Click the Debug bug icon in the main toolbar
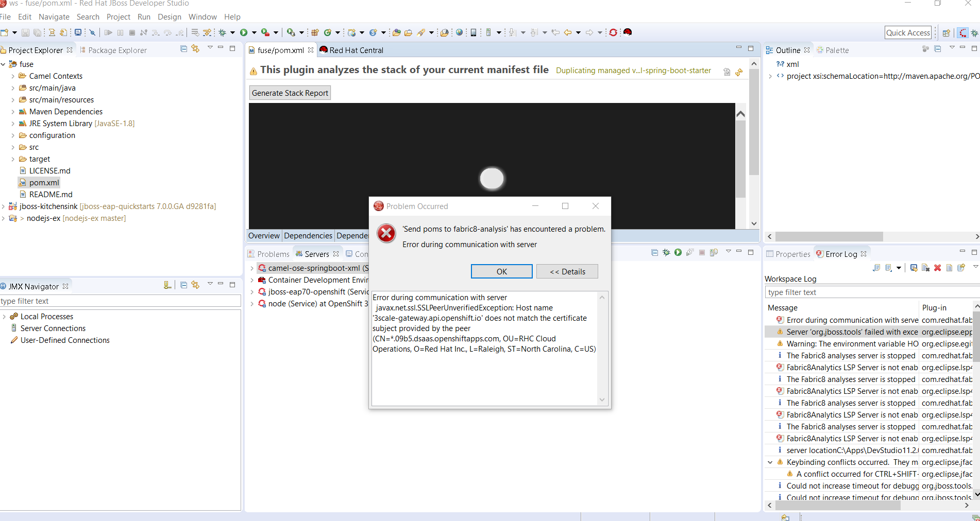Image resolution: width=980 pixels, height=521 pixels. [x=223, y=32]
